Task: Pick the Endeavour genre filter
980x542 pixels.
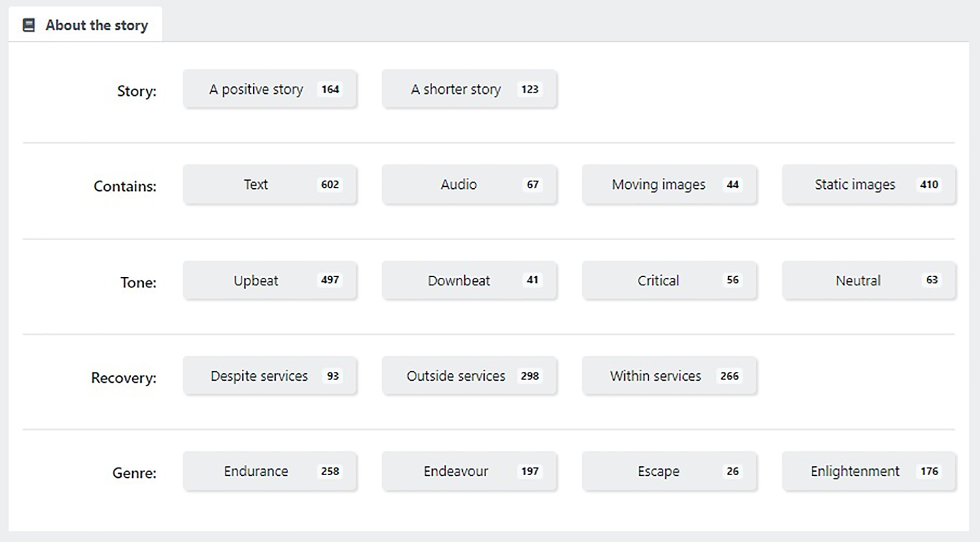Action: (x=469, y=471)
